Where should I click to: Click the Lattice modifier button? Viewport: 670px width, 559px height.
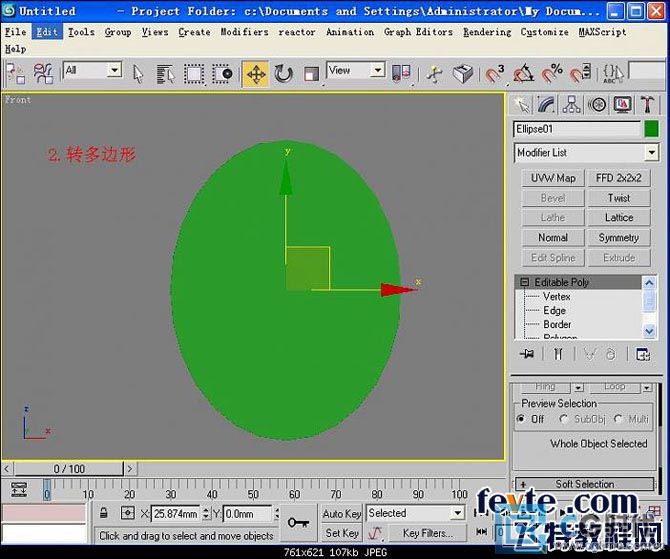[x=619, y=218]
